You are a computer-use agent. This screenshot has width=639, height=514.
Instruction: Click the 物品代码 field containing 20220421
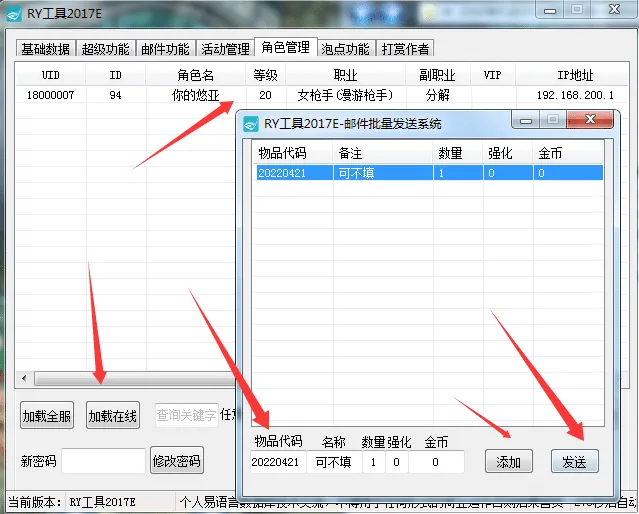click(278, 462)
